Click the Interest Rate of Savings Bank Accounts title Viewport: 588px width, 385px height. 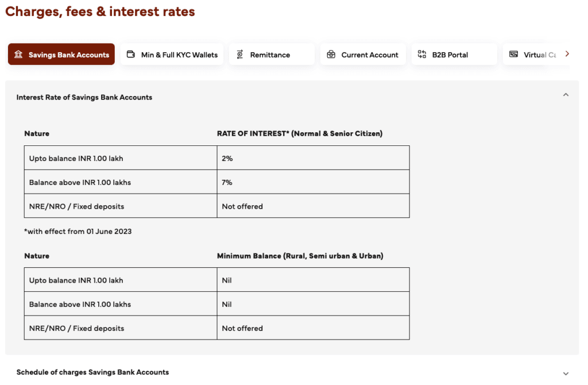84,98
